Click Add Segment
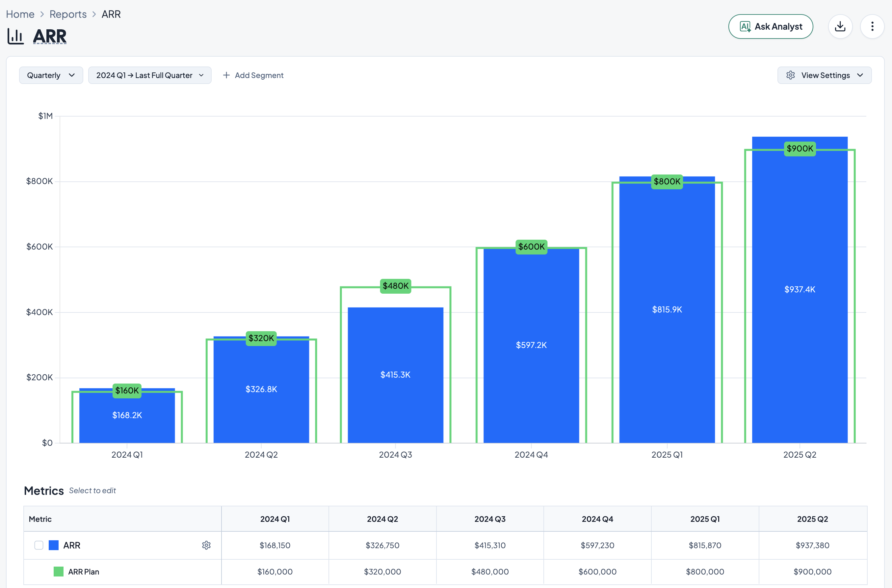The height and width of the screenshot is (588, 892). tap(259, 75)
